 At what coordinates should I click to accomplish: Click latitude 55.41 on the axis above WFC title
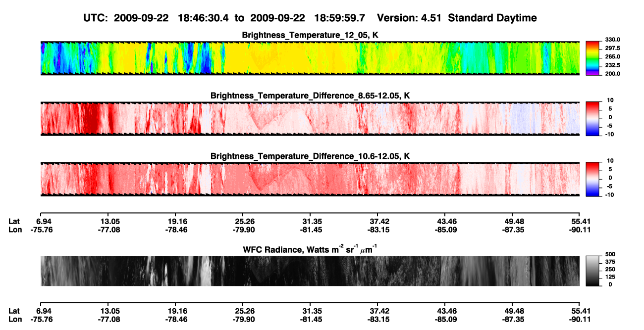coord(580,221)
